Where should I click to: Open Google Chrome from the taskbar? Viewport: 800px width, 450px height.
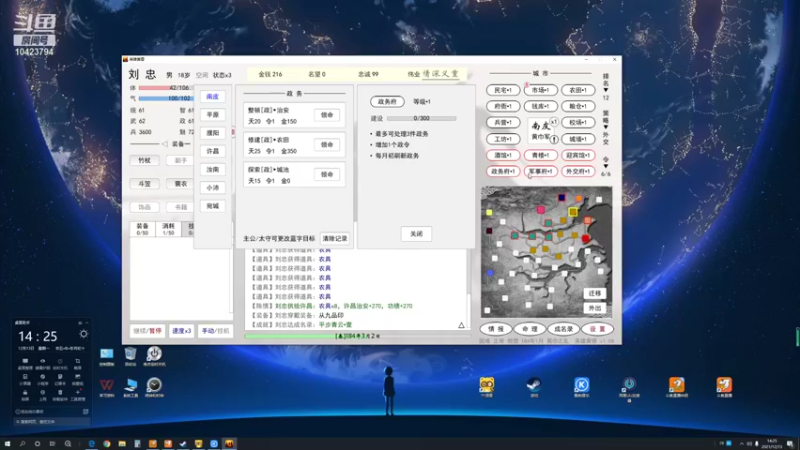107,444
